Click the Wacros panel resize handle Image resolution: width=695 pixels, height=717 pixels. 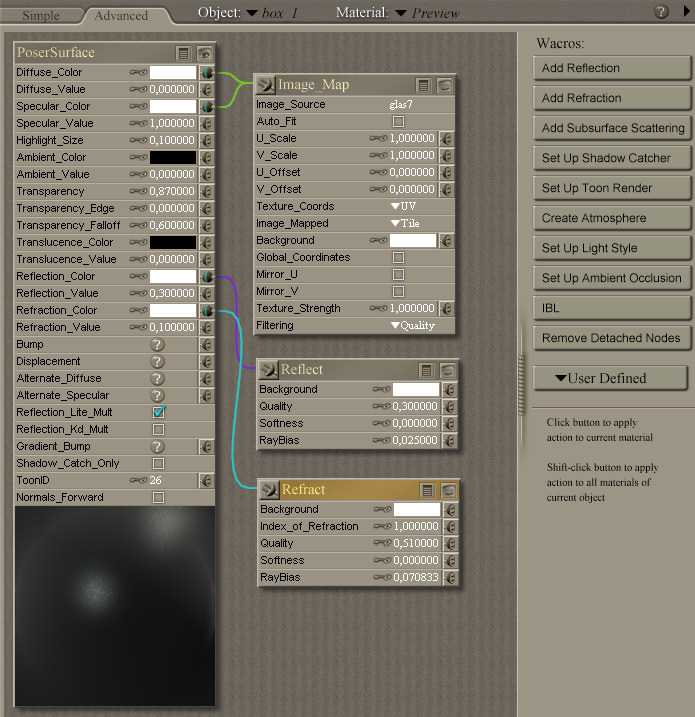click(x=521, y=385)
